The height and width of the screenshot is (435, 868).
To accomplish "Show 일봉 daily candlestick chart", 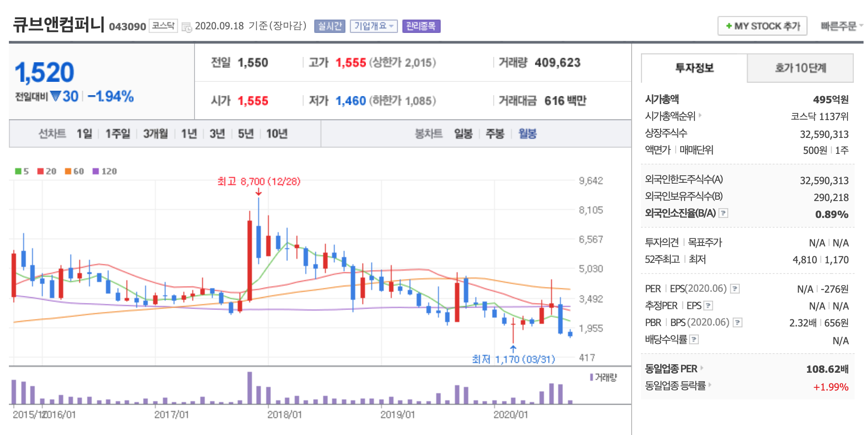I will click(x=463, y=133).
